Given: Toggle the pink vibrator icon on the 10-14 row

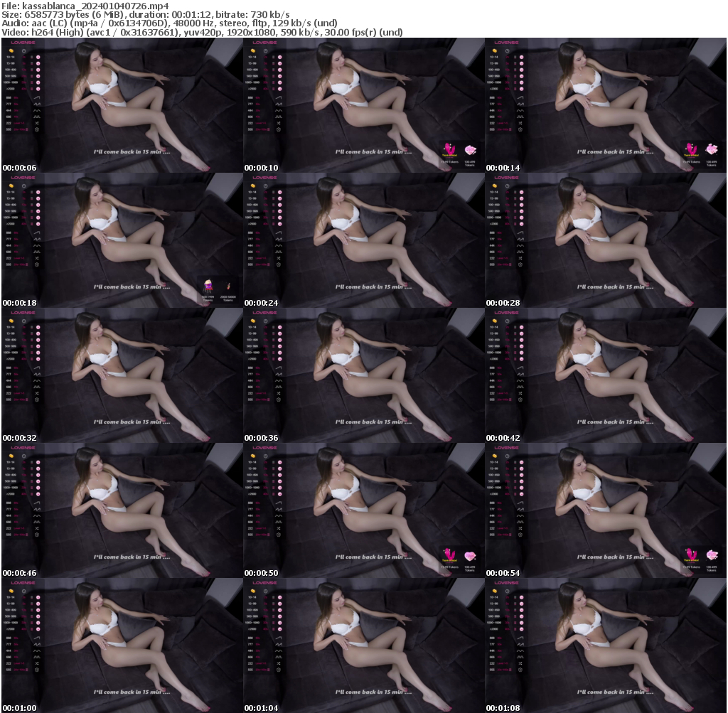Looking at the screenshot, I should click(38, 57).
